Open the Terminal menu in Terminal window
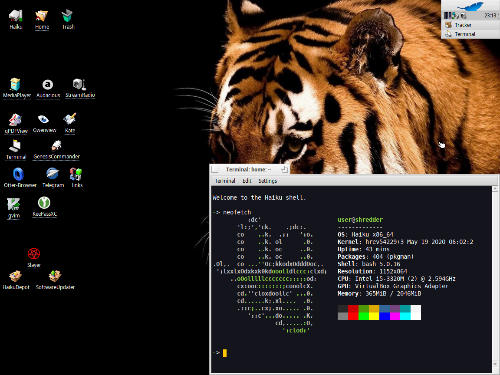Image resolution: width=500 pixels, height=375 pixels. pyautogui.click(x=225, y=181)
